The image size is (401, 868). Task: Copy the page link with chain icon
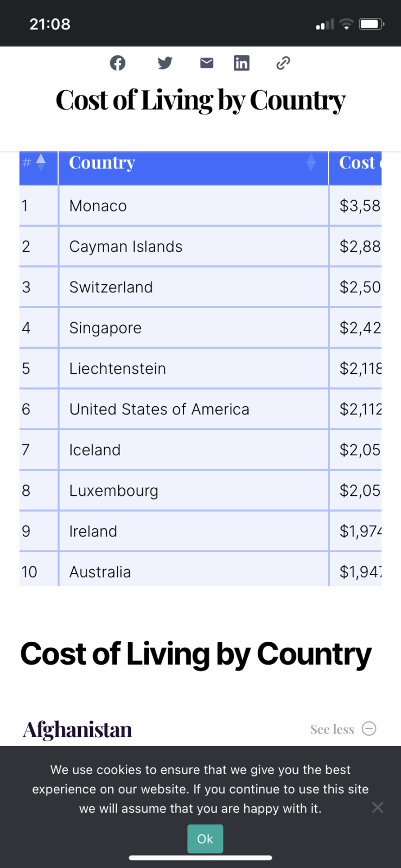pyautogui.click(x=283, y=63)
